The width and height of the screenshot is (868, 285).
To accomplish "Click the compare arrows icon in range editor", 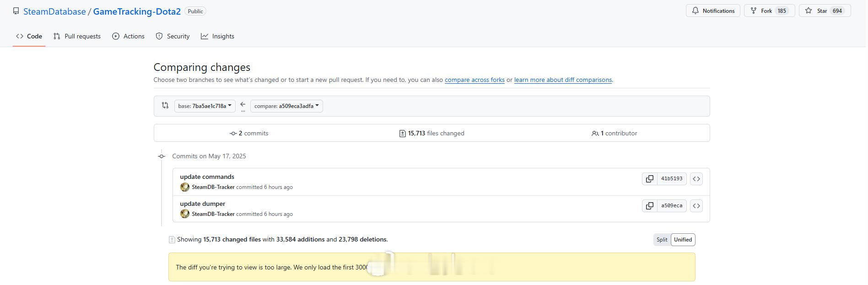I will pos(165,106).
